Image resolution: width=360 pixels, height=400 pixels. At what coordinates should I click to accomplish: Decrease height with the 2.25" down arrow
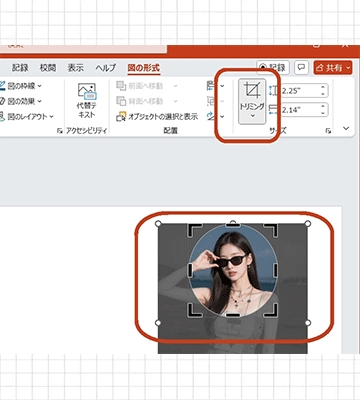tap(323, 94)
